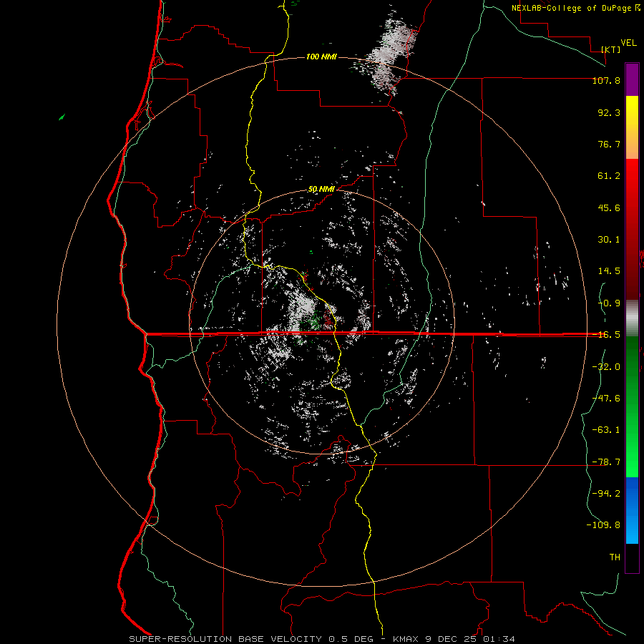This screenshot has height=644, width=644.
Task: Select the -109.8 legend value
Action: pos(603,525)
